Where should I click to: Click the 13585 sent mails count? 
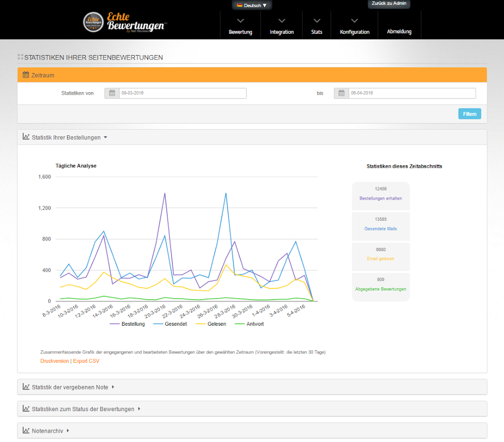point(380,219)
